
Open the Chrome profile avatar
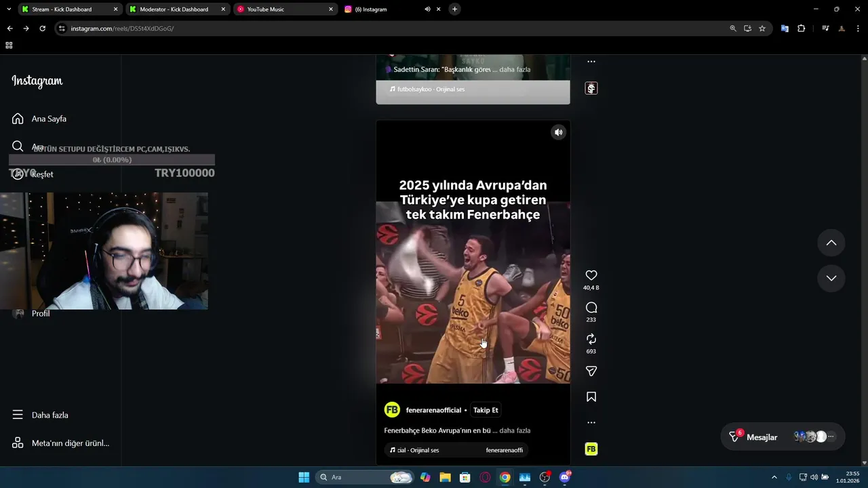[842, 28]
